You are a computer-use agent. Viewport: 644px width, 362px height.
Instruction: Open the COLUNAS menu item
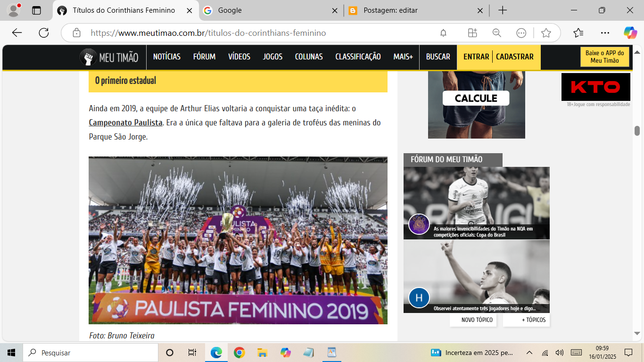point(309,57)
